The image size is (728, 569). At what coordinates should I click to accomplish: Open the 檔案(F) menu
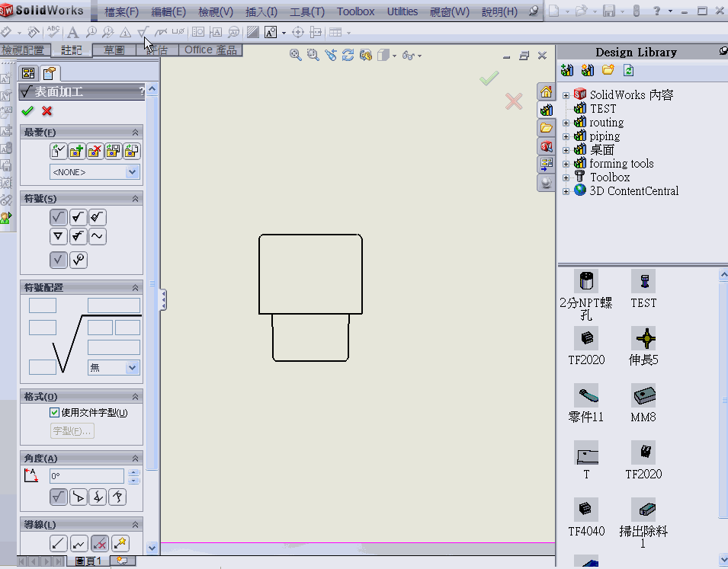point(122,11)
